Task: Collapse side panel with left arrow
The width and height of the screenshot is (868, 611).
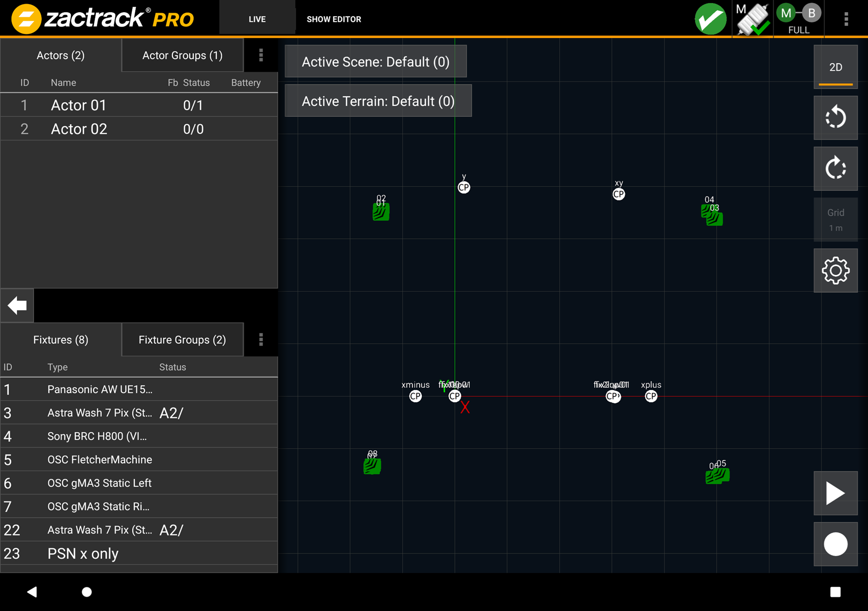Action: point(17,305)
